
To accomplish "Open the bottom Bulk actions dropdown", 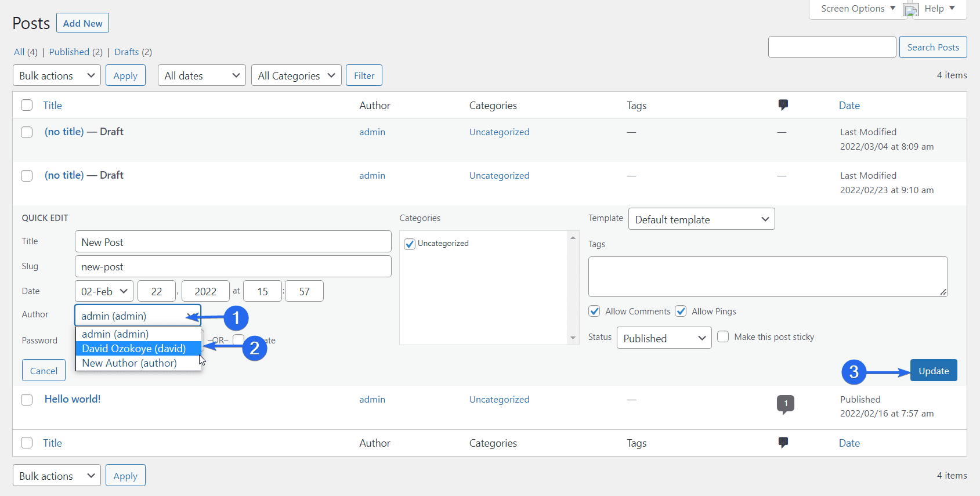I will tap(57, 476).
